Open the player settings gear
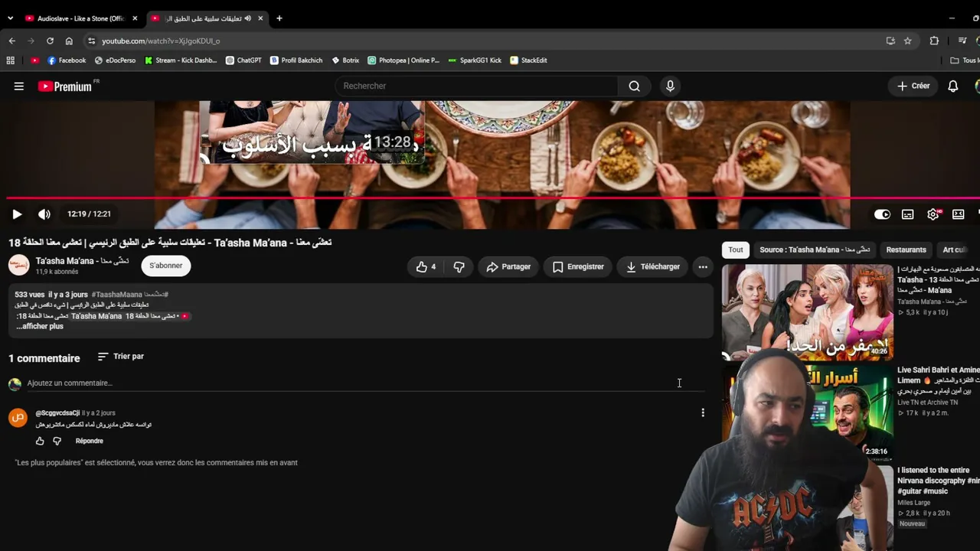The height and width of the screenshot is (551, 980). point(933,214)
